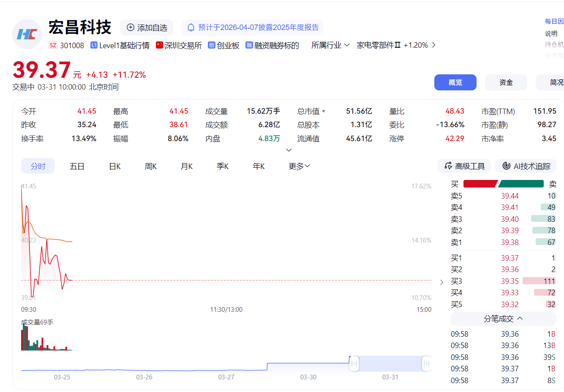Open 高级工具 advanced tools
The width and height of the screenshot is (564, 392).
pyautogui.click(x=464, y=166)
